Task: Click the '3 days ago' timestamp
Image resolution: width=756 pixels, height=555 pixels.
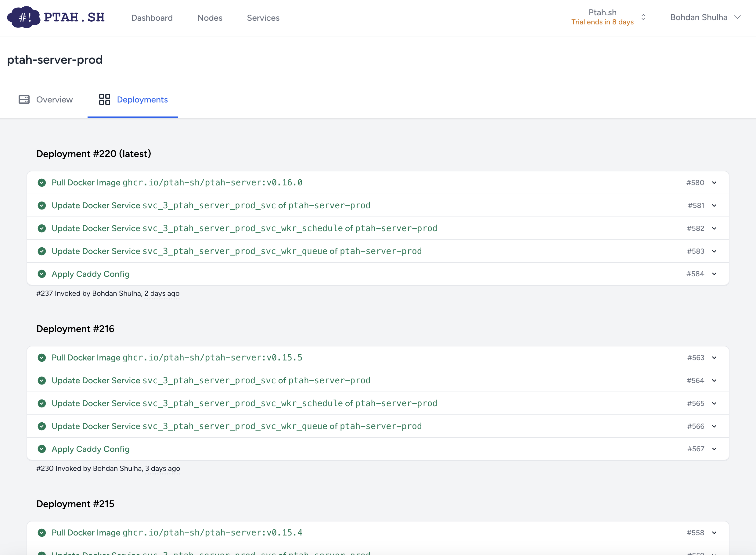Action: (162, 469)
